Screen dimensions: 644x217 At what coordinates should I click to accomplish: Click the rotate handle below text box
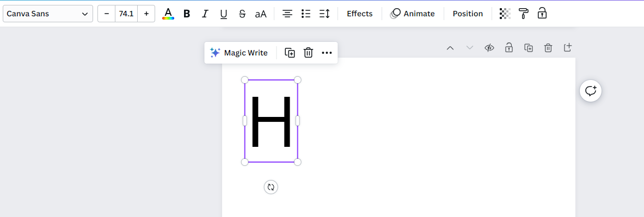(271, 187)
